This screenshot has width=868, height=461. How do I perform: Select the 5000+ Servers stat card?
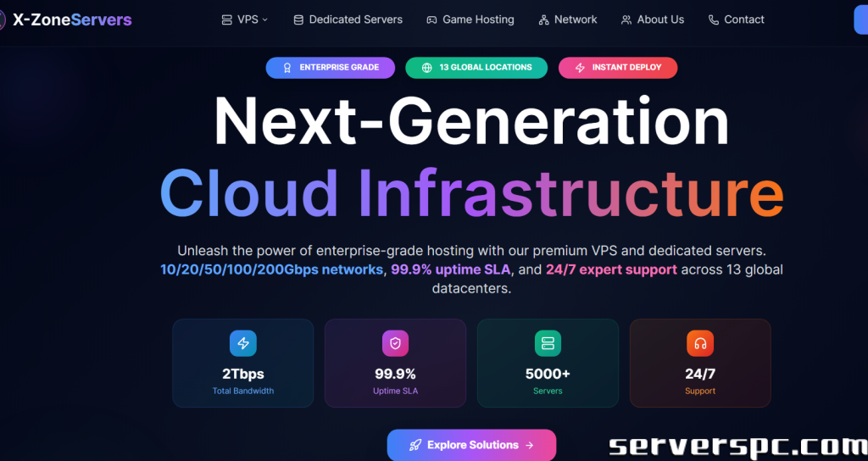click(x=548, y=363)
